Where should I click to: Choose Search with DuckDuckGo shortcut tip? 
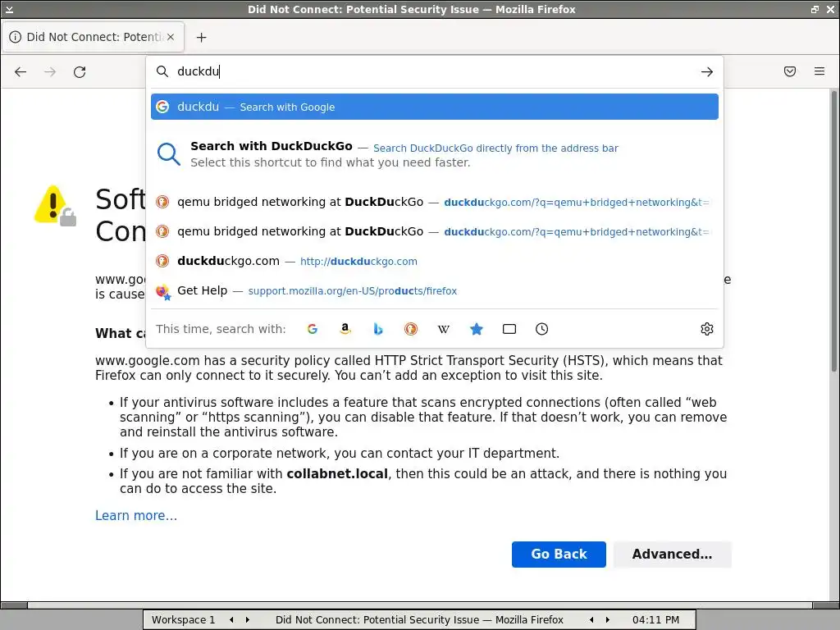pos(435,154)
